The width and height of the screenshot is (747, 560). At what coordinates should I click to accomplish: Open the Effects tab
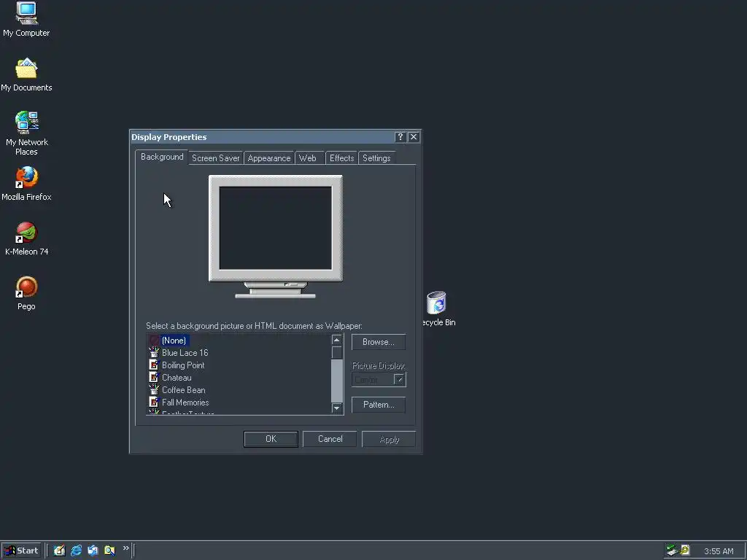(x=341, y=158)
